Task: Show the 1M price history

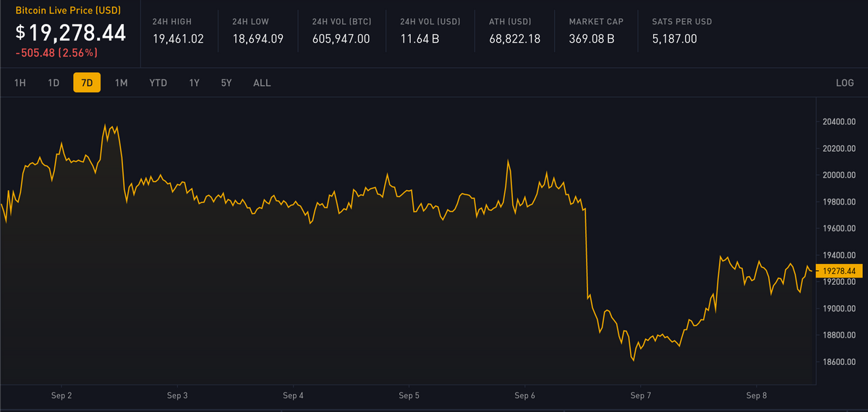Action: point(121,83)
